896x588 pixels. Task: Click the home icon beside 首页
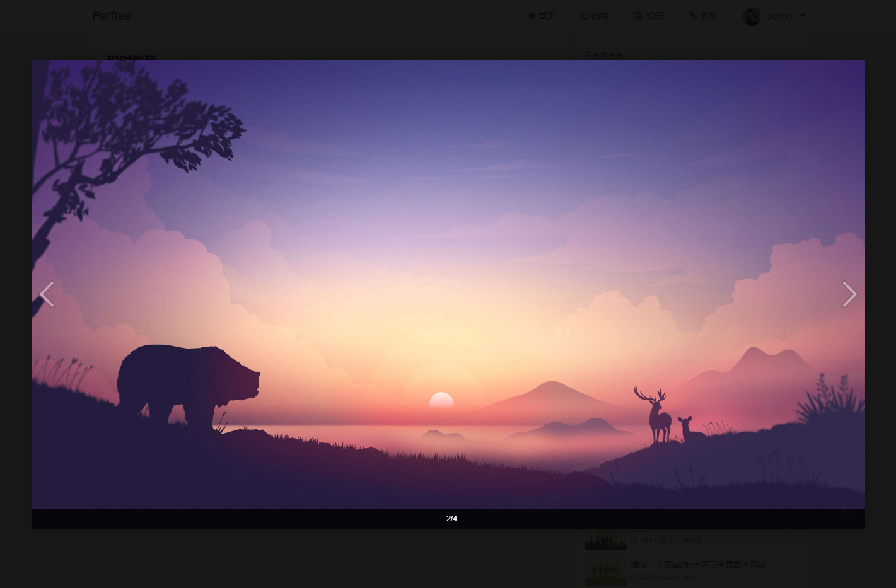click(x=532, y=16)
